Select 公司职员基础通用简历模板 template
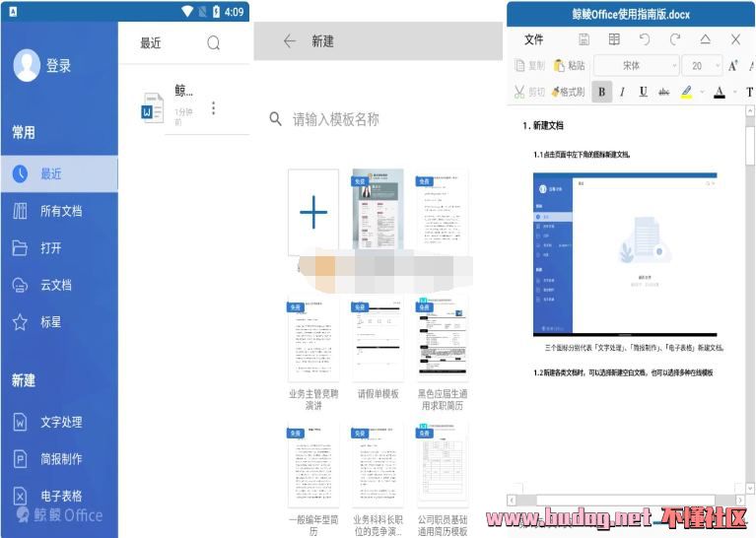Screen dimensions: 756x538 443,480
